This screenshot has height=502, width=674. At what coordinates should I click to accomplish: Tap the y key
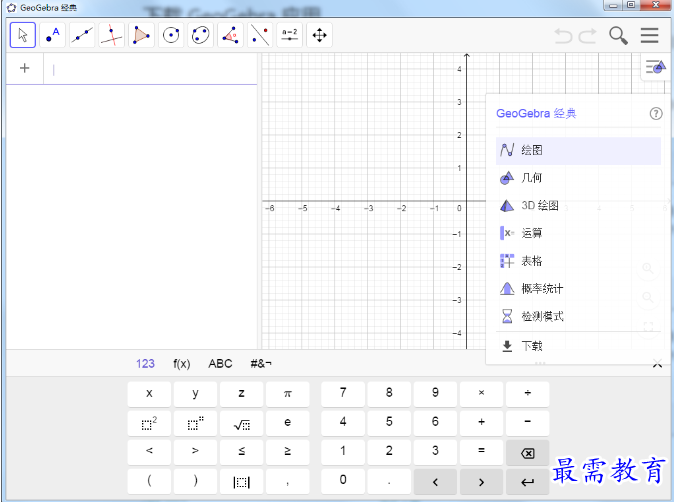click(x=195, y=394)
